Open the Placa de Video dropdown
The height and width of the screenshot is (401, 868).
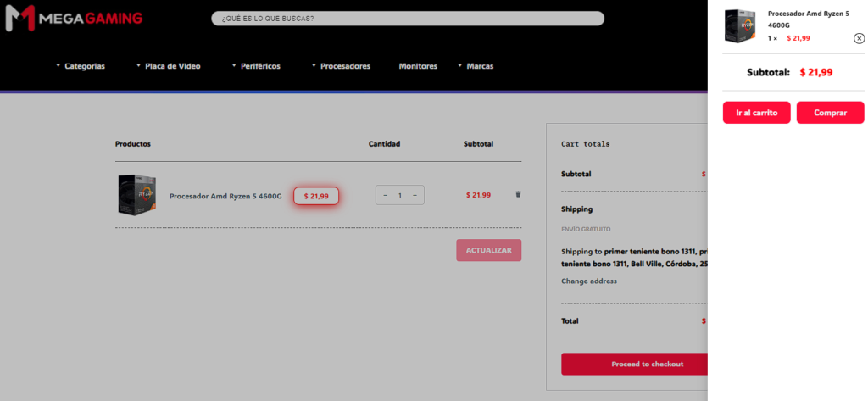[169, 66]
